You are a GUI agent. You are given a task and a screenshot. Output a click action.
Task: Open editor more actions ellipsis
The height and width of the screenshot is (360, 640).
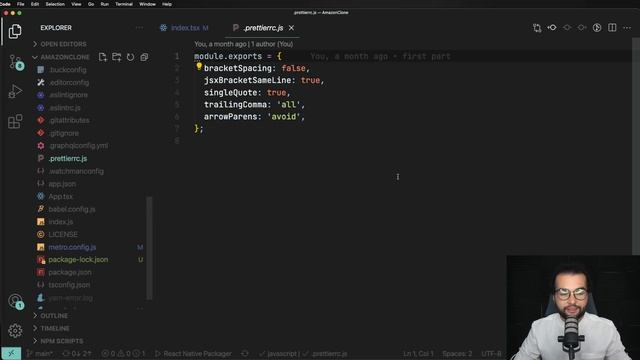coord(627,28)
